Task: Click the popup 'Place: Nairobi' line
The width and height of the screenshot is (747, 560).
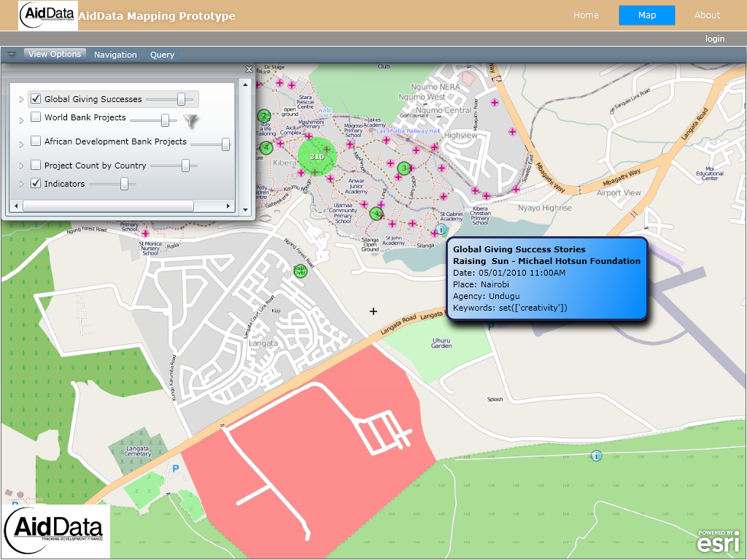Action: pyautogui.click(x=481, y=284)
